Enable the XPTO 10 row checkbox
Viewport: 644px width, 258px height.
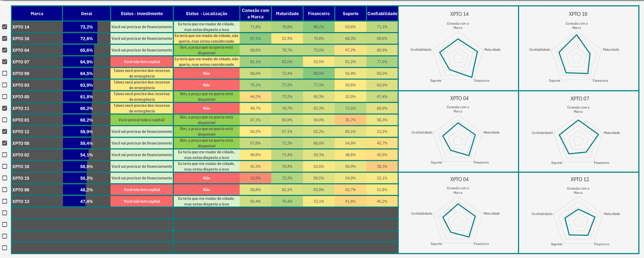pos(5,166)
